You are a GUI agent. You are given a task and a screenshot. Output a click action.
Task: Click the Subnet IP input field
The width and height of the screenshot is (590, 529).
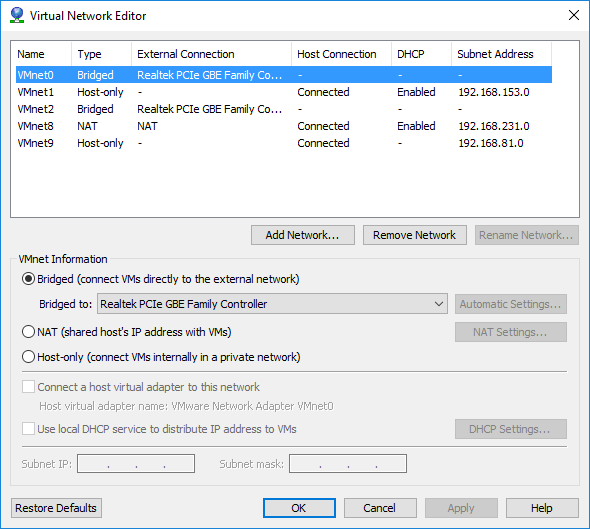click(136, 464)
